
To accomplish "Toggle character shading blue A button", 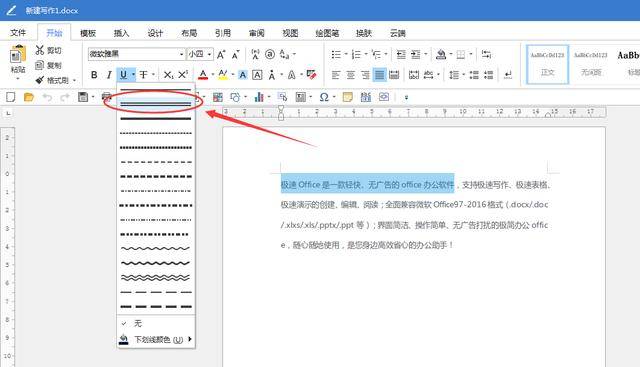I will [x=243, y=75].
